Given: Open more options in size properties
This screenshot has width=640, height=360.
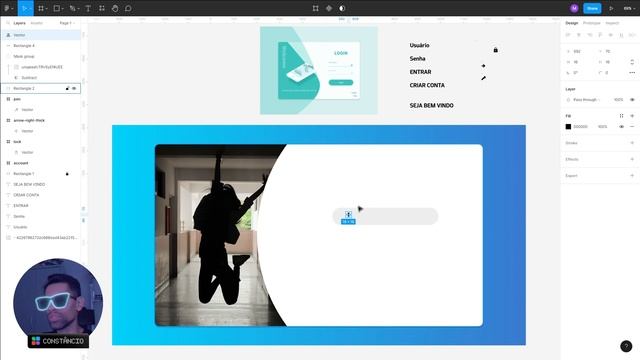Looking at the screenshot, I should click(632, 73).
